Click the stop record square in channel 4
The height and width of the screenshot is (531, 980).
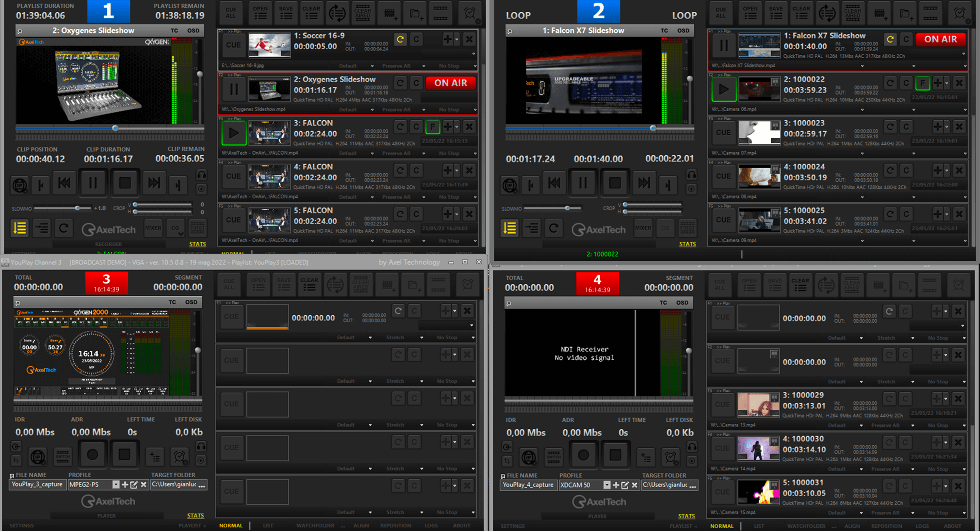(x=615, y=455)
